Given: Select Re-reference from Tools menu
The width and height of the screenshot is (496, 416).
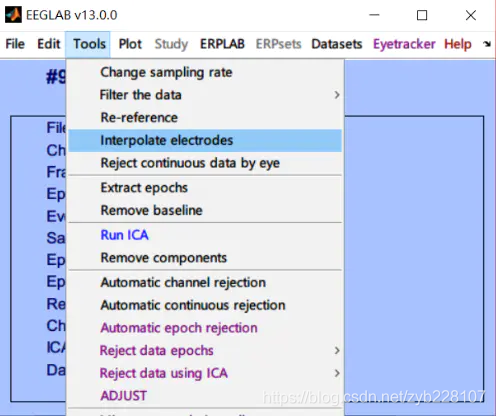Looking at the screenshot, I should [205, 118].
